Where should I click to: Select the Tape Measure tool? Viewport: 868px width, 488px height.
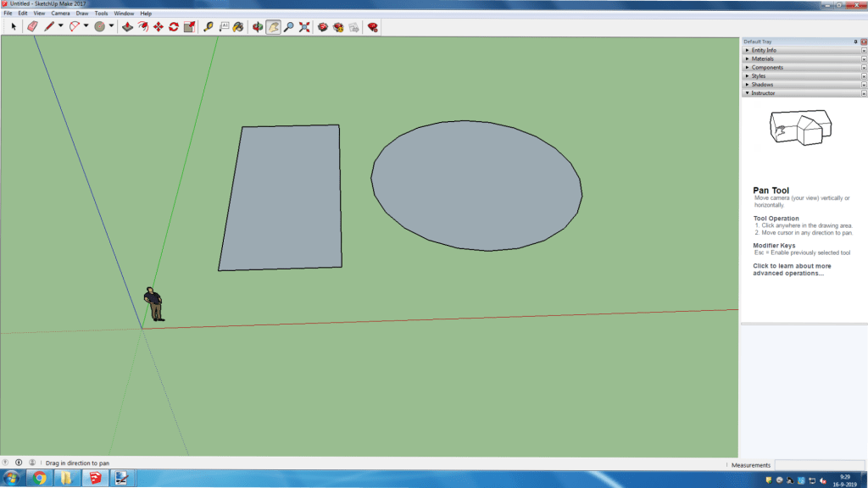[x=209, y=27]
